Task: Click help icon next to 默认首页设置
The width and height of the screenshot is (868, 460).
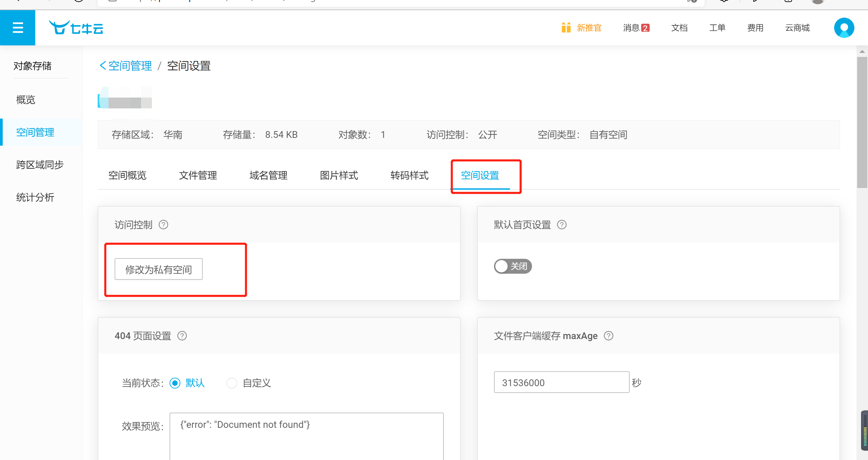Action: 562,225
